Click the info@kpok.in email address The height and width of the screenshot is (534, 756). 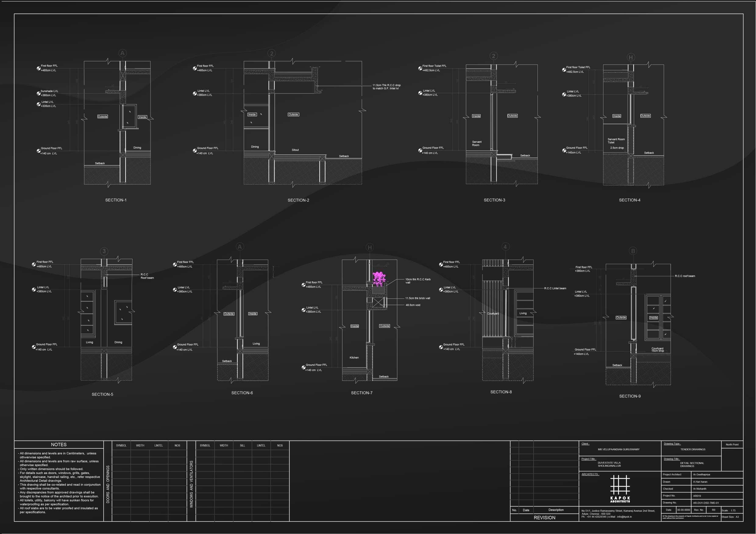624,517
